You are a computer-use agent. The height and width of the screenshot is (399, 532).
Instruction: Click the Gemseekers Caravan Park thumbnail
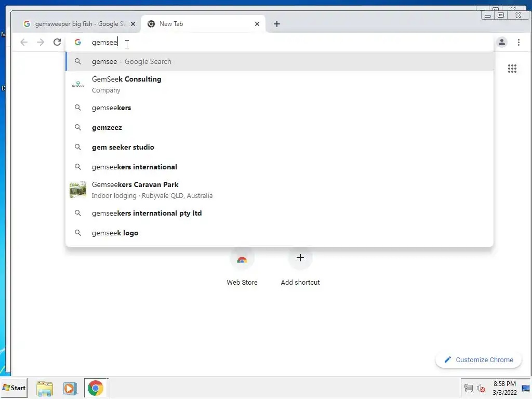pos(78,190)
